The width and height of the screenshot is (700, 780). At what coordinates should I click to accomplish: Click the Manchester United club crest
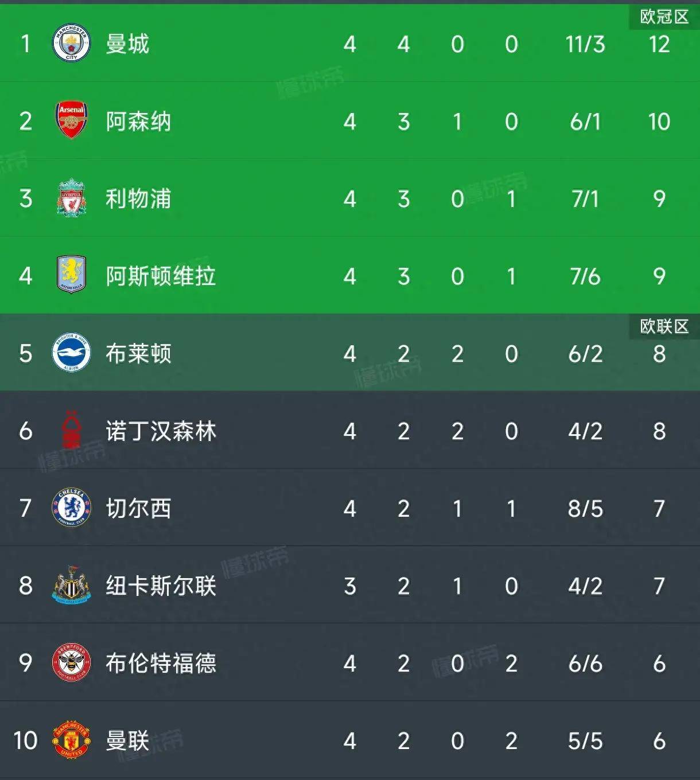71,740
